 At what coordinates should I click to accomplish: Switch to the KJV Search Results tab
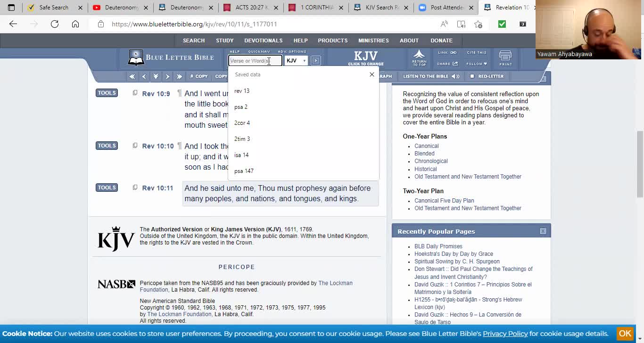pyautogui.click(x=381, y=8)
